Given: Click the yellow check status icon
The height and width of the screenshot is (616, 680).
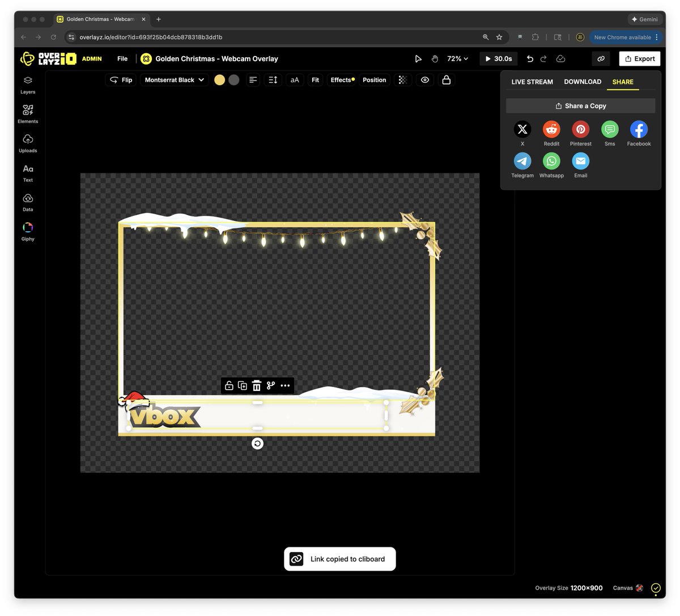Looking at the screenshot, I should pos(656,588).
